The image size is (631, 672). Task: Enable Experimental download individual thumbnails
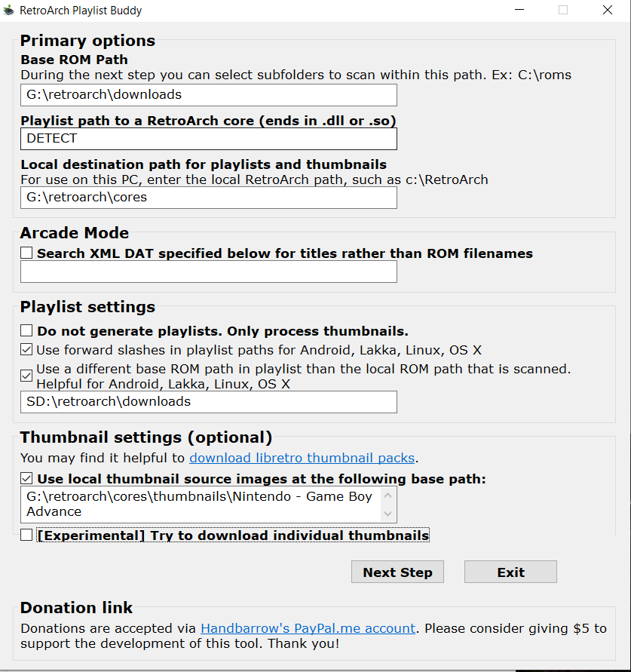coord(26,535)
